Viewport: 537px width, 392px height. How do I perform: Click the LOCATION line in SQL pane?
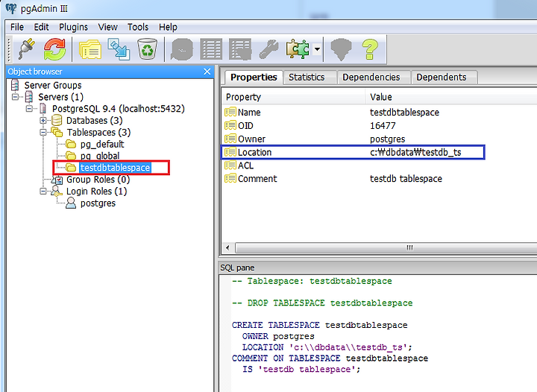(x=327, y=347)
